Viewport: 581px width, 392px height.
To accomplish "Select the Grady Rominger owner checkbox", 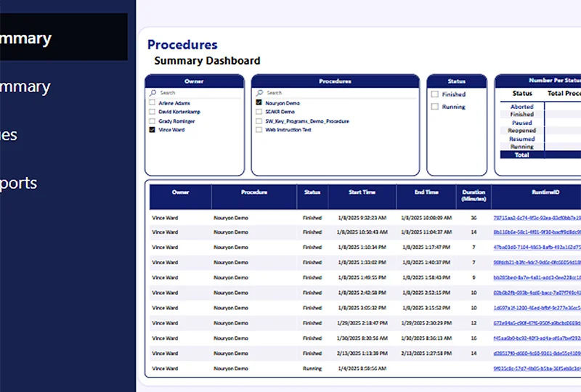I will click(x=152, y=121).
